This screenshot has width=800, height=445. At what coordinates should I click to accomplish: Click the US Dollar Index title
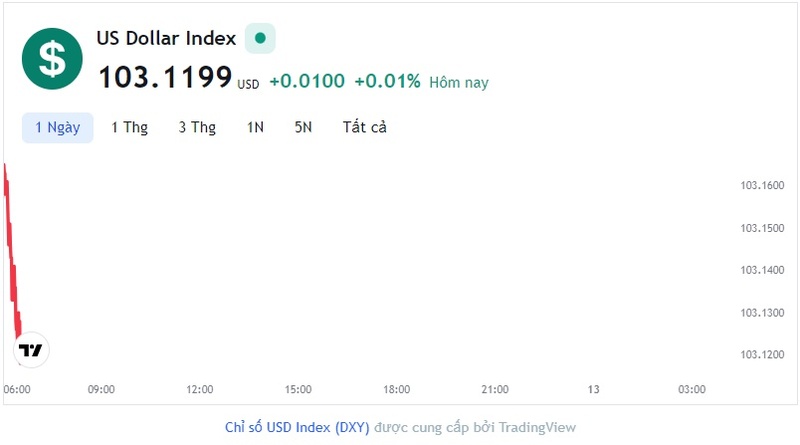[166, 38]
